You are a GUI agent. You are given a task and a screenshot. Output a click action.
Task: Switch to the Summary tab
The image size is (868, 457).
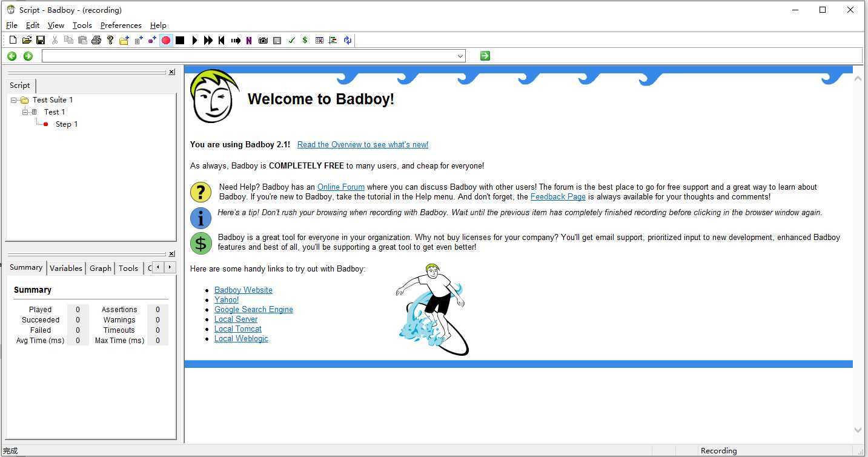coord(26,267)
